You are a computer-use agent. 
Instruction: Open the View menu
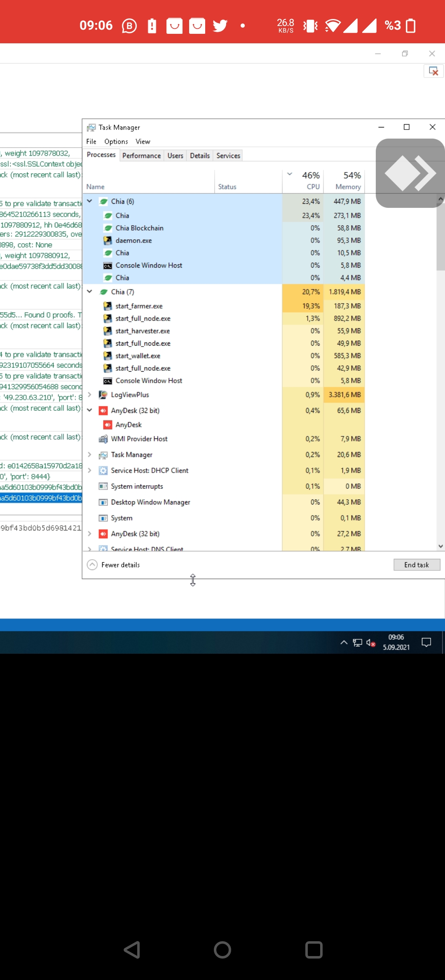(x=143, y=141)
